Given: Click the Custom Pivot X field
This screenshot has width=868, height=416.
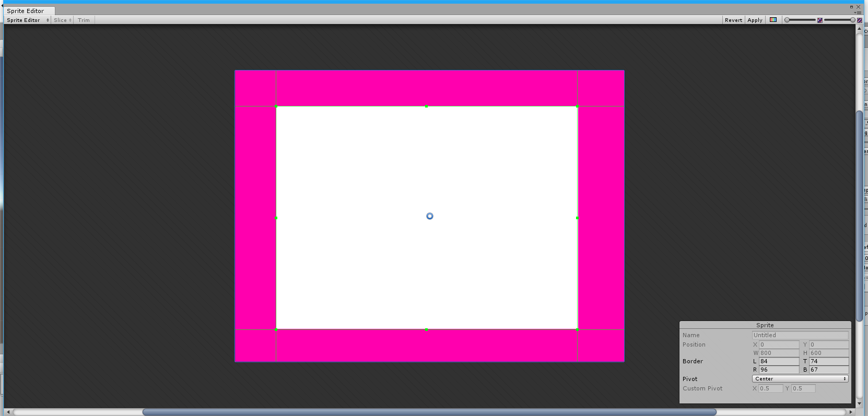Looking at the screenshot, I should pos(771,388).
